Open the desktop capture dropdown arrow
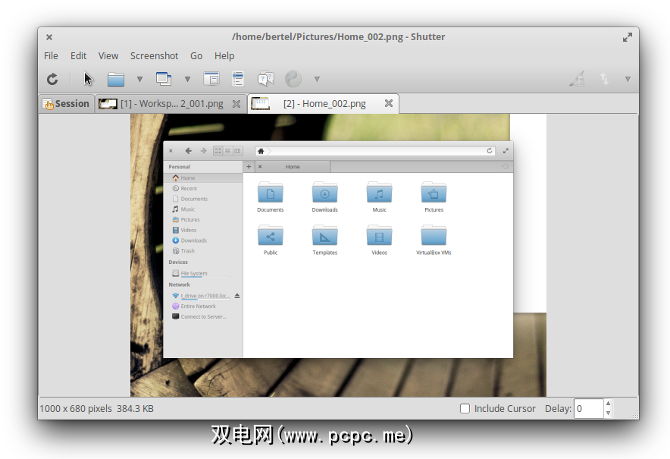 pyautogui.click(x=139, y=79)
